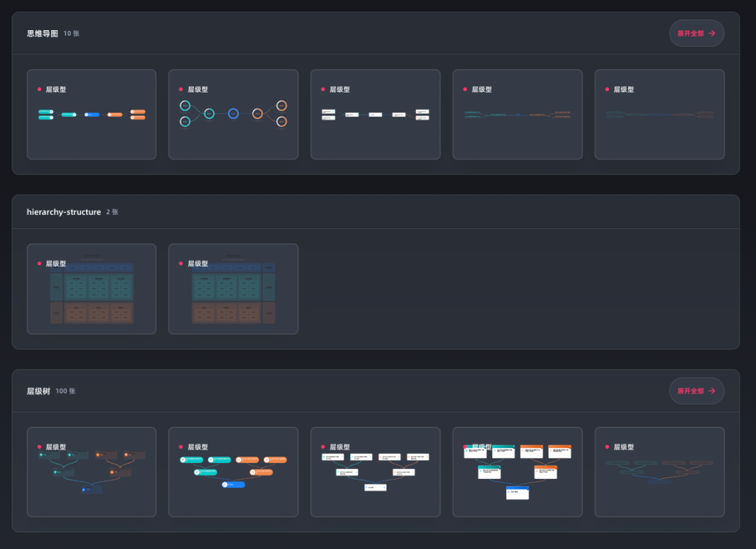
Task: Choose the 层级树 template with colorful pill nodes
Action: coord(233,473)
